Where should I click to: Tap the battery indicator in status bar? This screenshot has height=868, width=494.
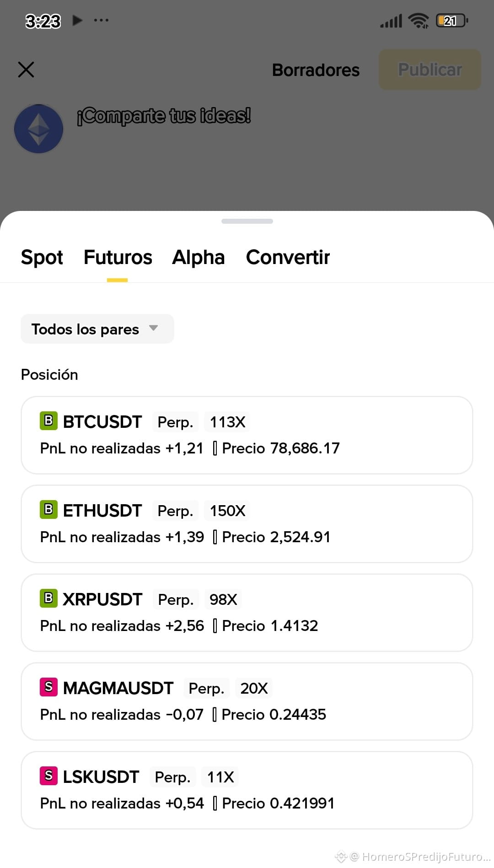[452, 21]
